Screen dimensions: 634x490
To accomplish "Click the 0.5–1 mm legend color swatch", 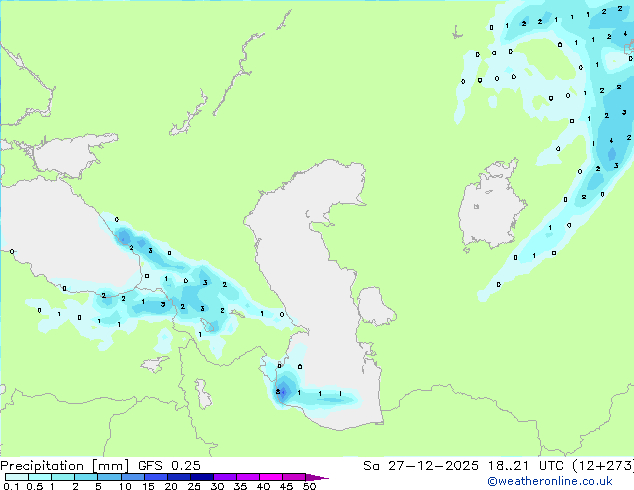I will (40, 477).
